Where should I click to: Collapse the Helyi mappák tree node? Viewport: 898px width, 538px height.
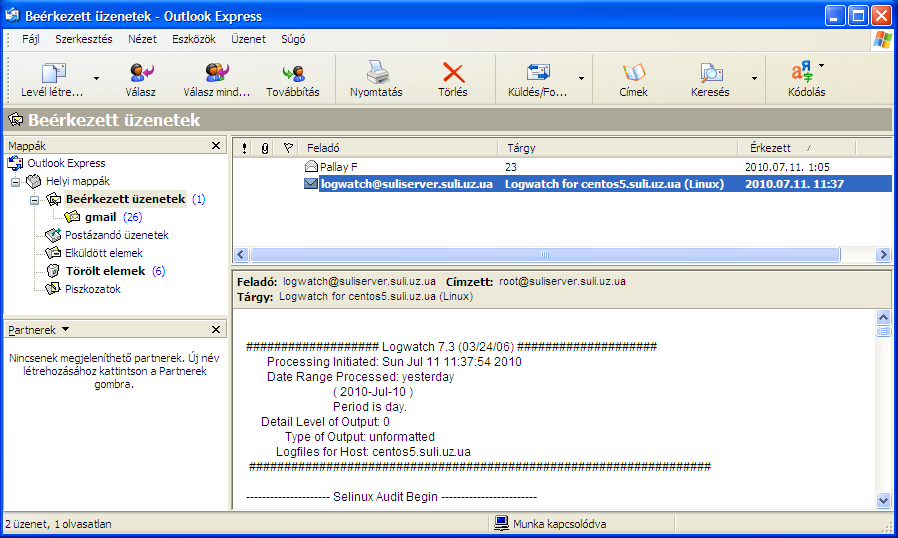(16, 181)
